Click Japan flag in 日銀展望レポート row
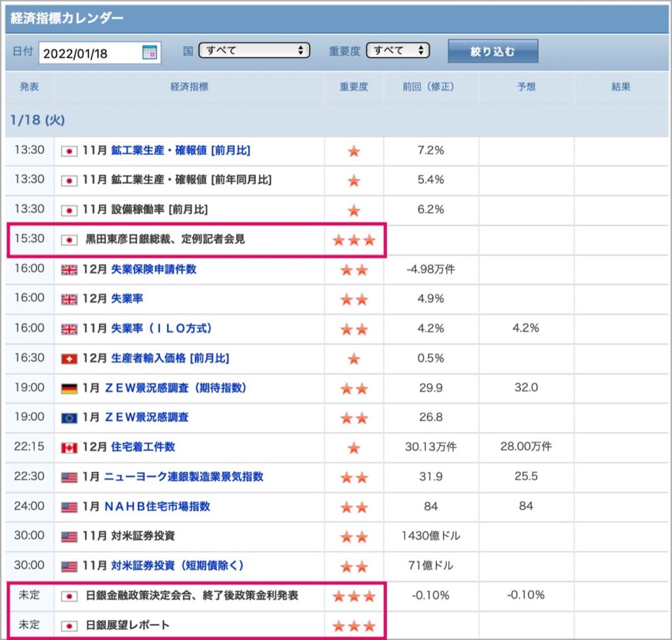 pyautogui.click(x=69, y=626)
